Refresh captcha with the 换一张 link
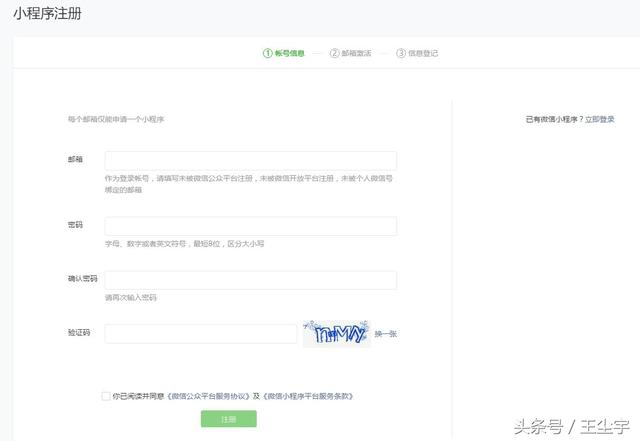The height and width of the screenshot is (441, 640). [385, 333]
